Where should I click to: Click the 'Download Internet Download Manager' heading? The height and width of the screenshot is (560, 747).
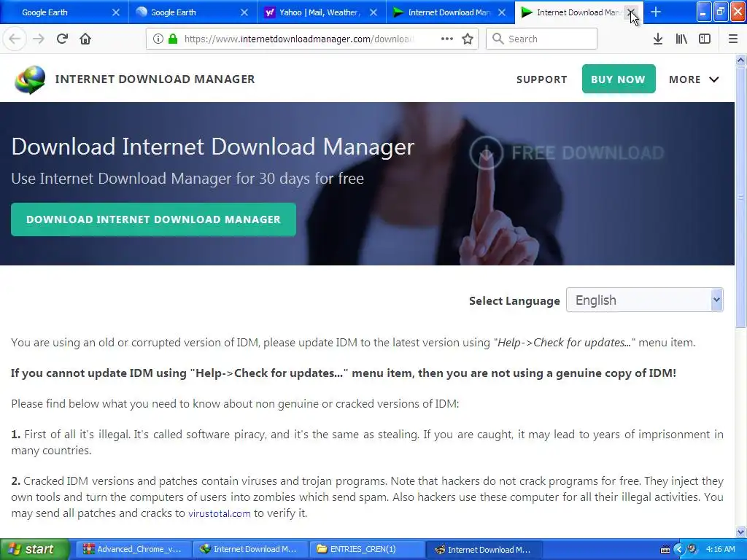[213, 146]
